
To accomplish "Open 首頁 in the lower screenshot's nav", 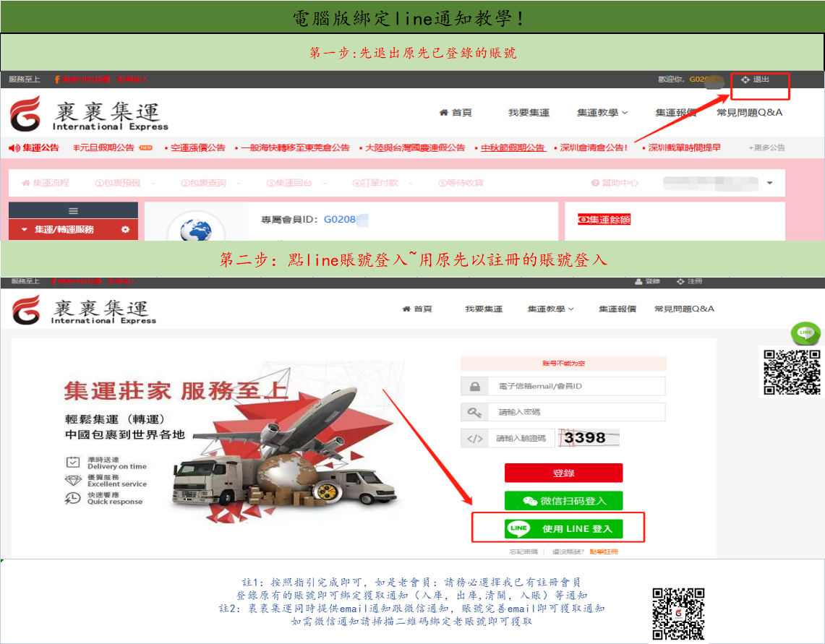I will point(417,309).
